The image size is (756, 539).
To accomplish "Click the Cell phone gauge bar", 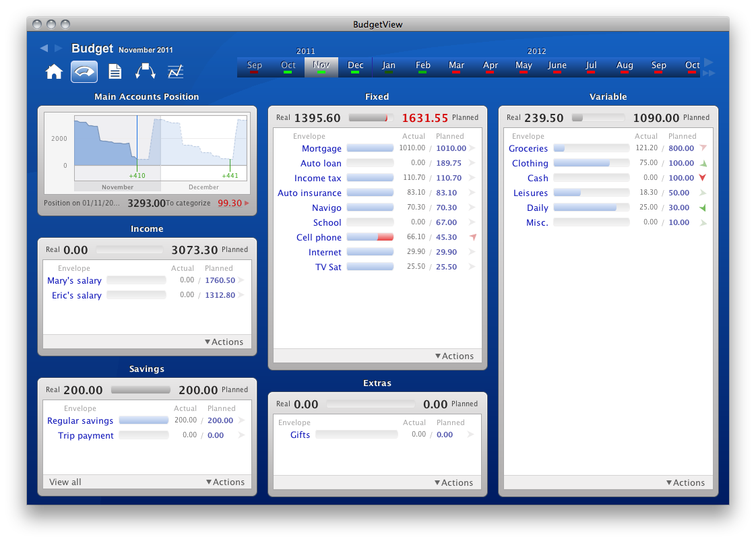I will pos(370,237).
